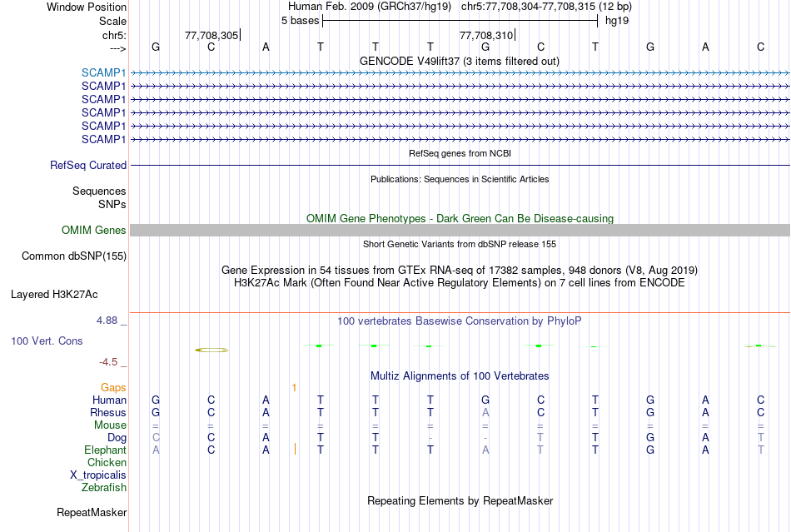
Task: Open the GTEx Gene Expression track title
Action: coord(460,271)
